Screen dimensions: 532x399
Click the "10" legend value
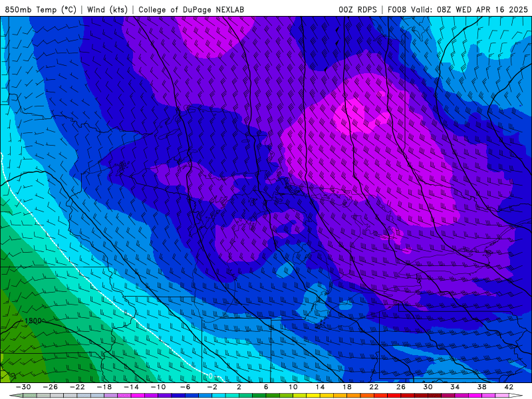[293, 387]
